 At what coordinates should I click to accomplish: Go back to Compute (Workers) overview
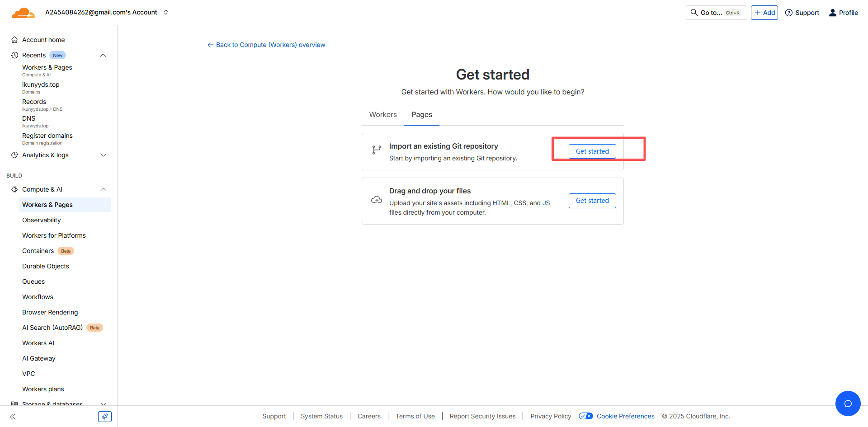266,45
